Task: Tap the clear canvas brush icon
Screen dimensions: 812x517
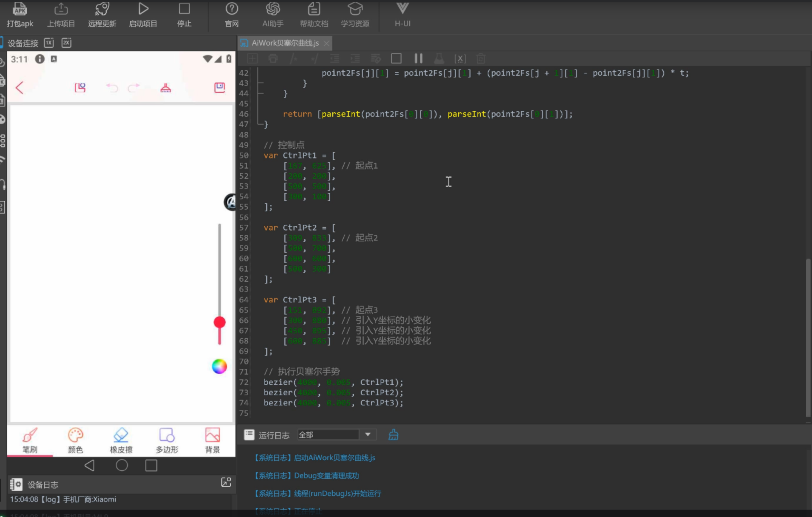Action: pos(166,88)
